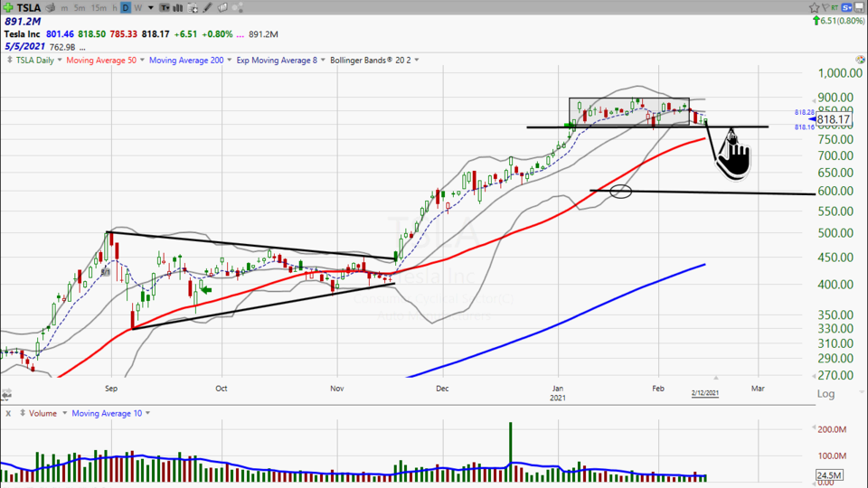The image size is (868, 488).
Task: Click the scroll-back arrow at chart bottom left
Action: click(6, 394)
